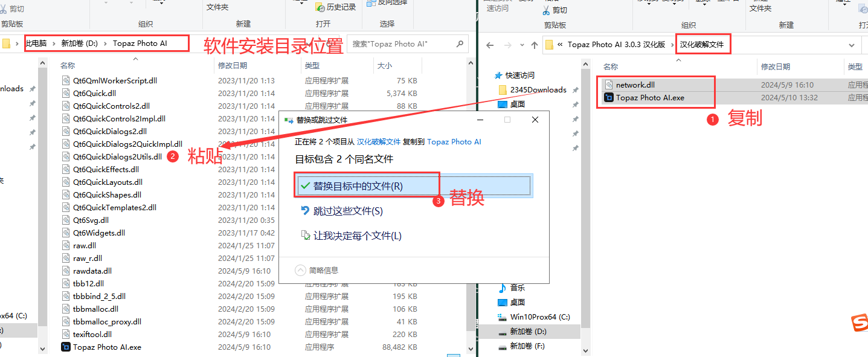Click the Qt6Svg.dll file icon
Viewport: 868px width, 357px height.
pyautogui.click(x=66, y=220)
